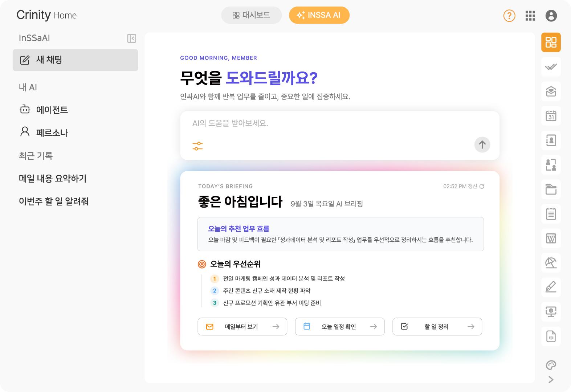Open the beach umbrella vacation icon
This screenshot has height=392, width=571.
551,263
